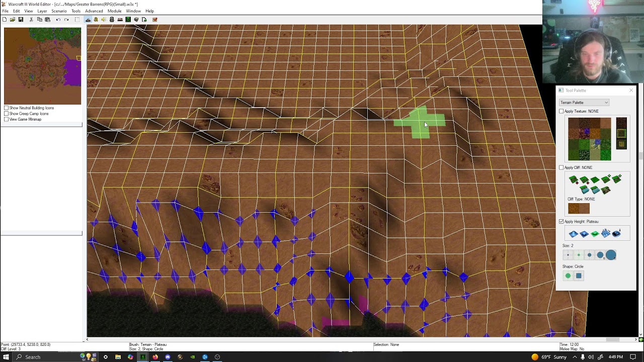Open the Object Editor module icon
The height and width of the screenshot is (362, 644).
click(112, 20)
